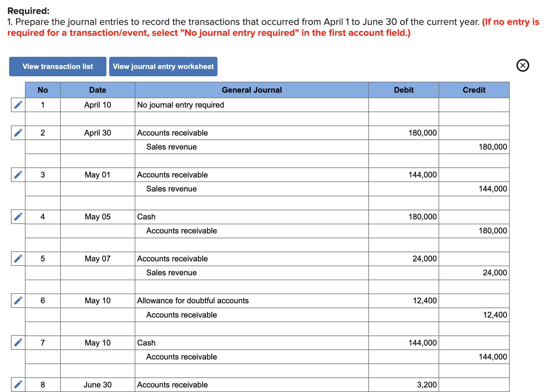The image size is (559, 392).
Task: Edit the May 10 Cash entry
Action: (x=18, y=342)
